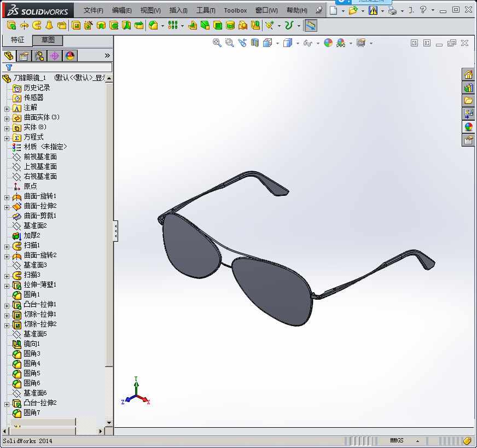Open the View Orientation dropdown arrow
The width and height of the screenshot is (477, 448).
tap(277, 43)
